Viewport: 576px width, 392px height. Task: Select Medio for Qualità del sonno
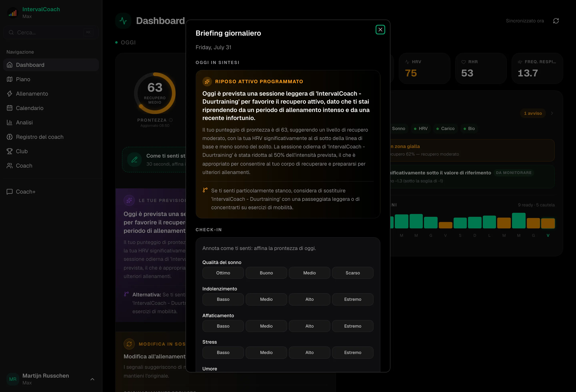point(310,273)
